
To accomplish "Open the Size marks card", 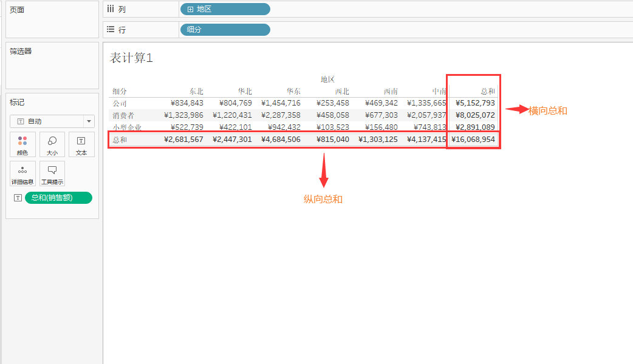I will (52, 144).
